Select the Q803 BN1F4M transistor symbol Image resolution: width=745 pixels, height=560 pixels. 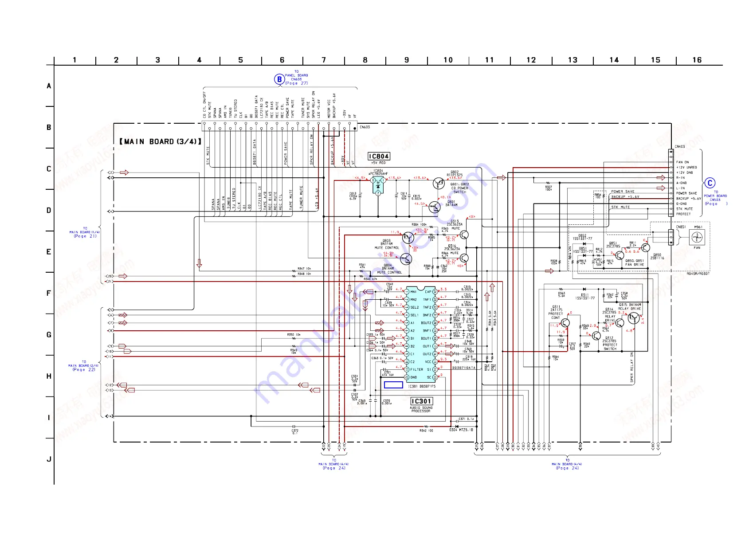(x=408, y=238)
